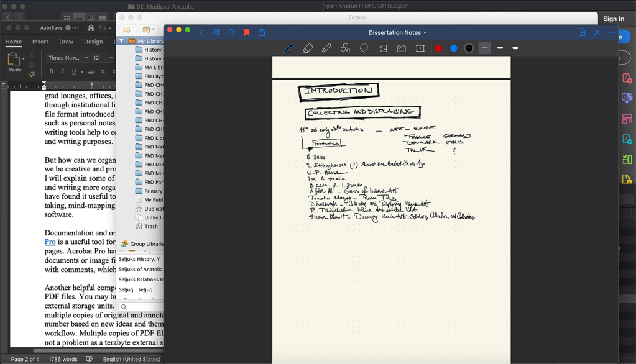Select the pen tool in the notes toolbar

pos(288,48)
